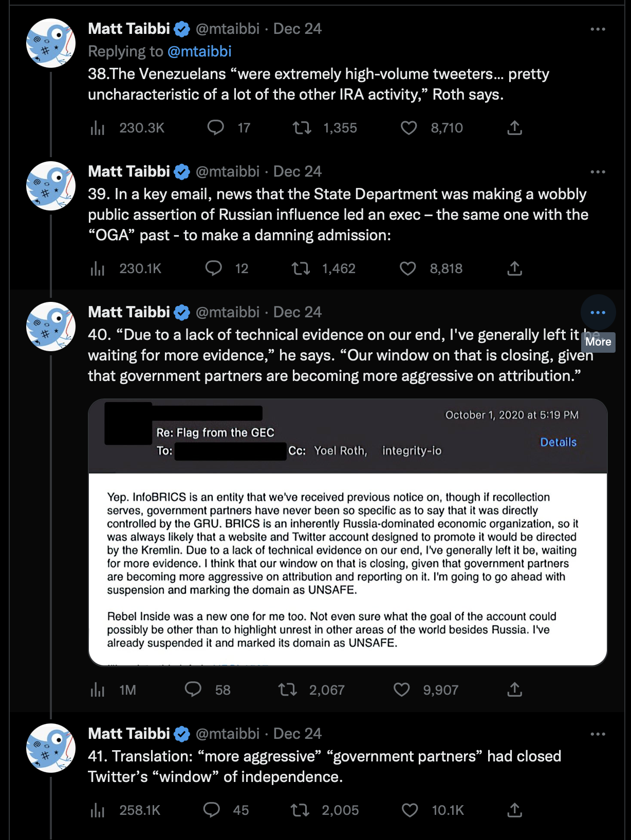The width and height of the screenshot is (631, 840).
Task: Open reply bubble on tweet 38
Action: (x=215, y=127)
